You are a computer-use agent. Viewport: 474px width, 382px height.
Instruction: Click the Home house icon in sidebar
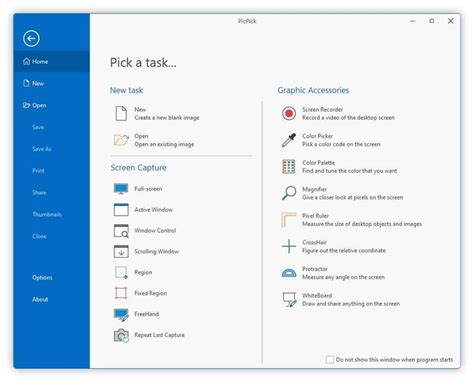[26, 61]
